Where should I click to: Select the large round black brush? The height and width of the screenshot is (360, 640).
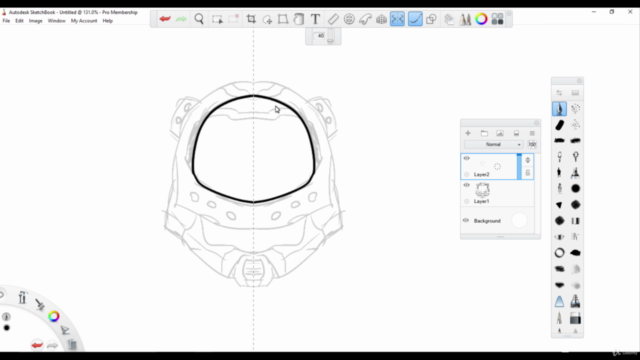click(576, 189)
